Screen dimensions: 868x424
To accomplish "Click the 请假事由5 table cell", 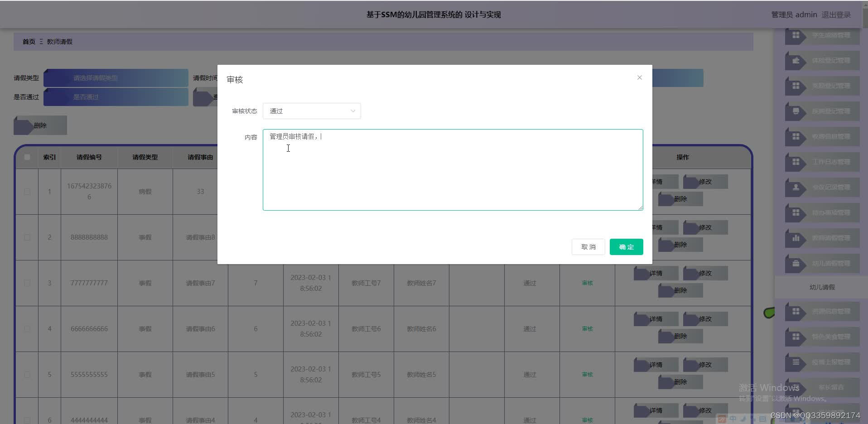I will [200, 375].
